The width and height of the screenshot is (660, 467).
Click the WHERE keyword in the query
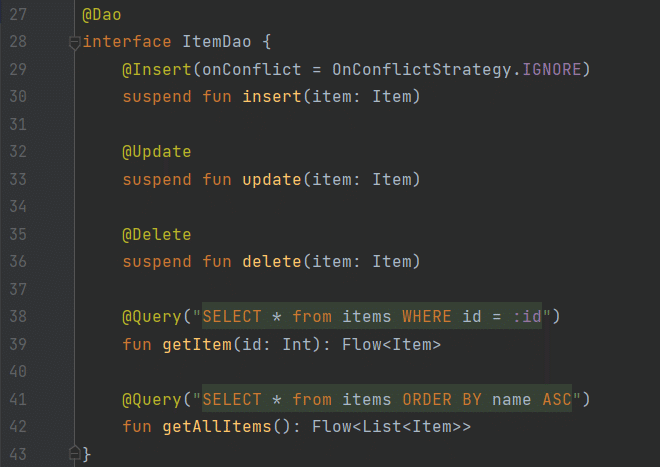[426, 316]
